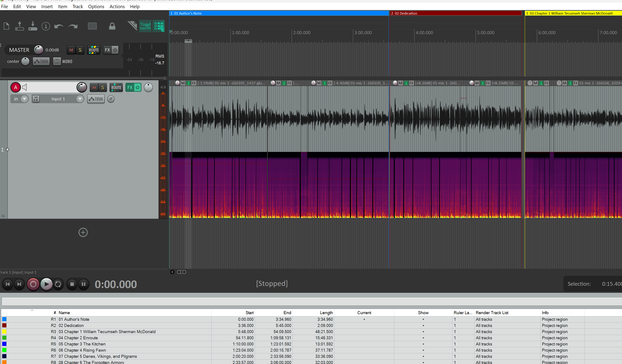
Task: Toggle master FX bypass power button
Action: click(x=115, y=50)
